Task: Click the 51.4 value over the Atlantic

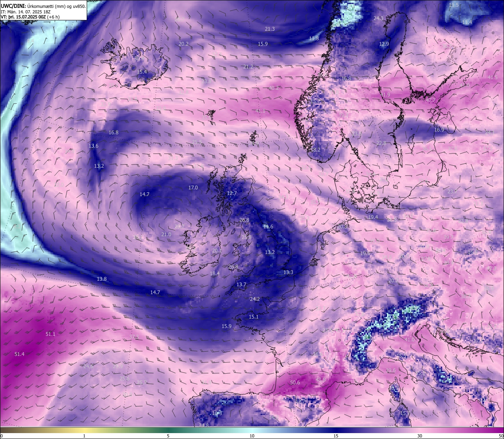Action: (x=19, y=354)
